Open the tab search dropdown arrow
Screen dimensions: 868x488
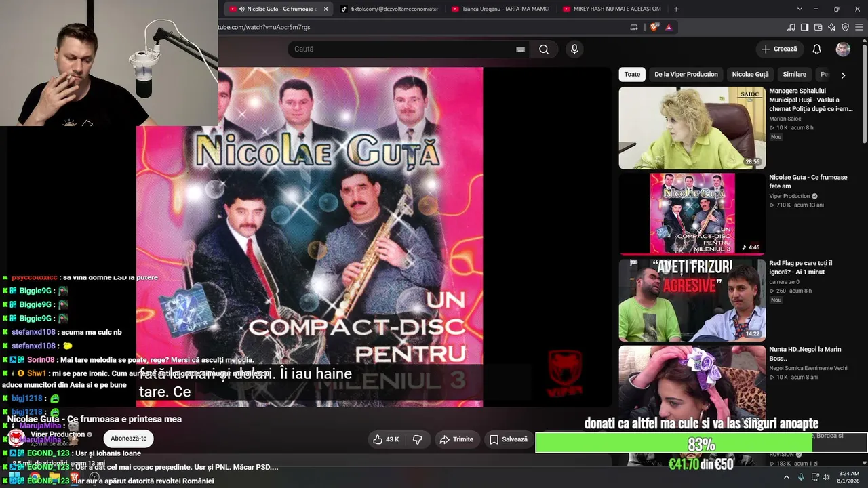pos(800,9)
